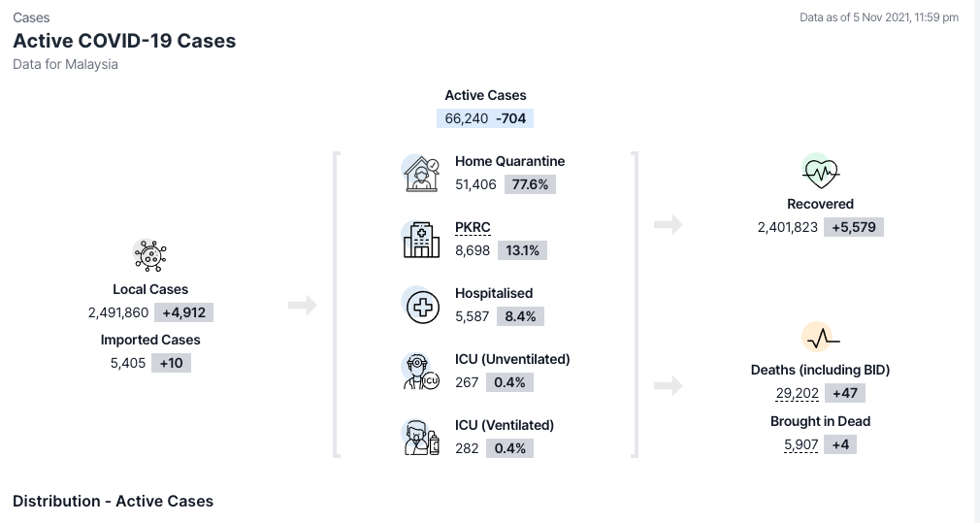Image resolution: width=980 pixels, height=523 pixels.
Task: Click the Local Cases virus icon
Action: (149, 255)
